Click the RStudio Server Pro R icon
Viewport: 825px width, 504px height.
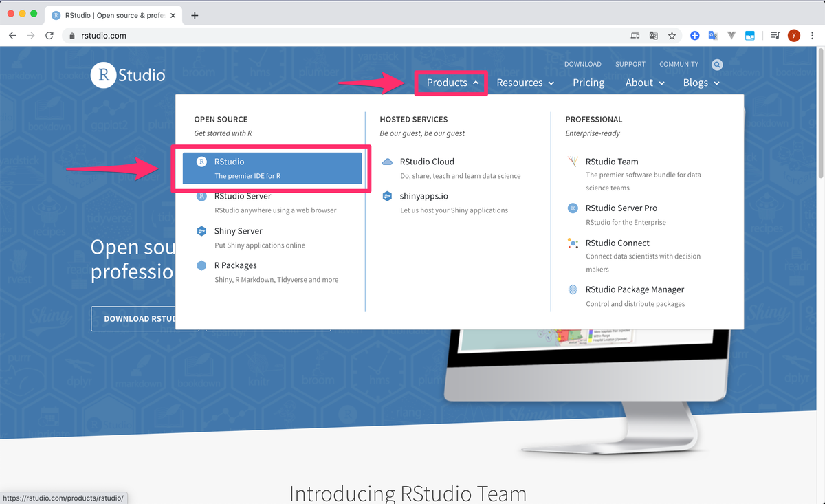[573, 208]
